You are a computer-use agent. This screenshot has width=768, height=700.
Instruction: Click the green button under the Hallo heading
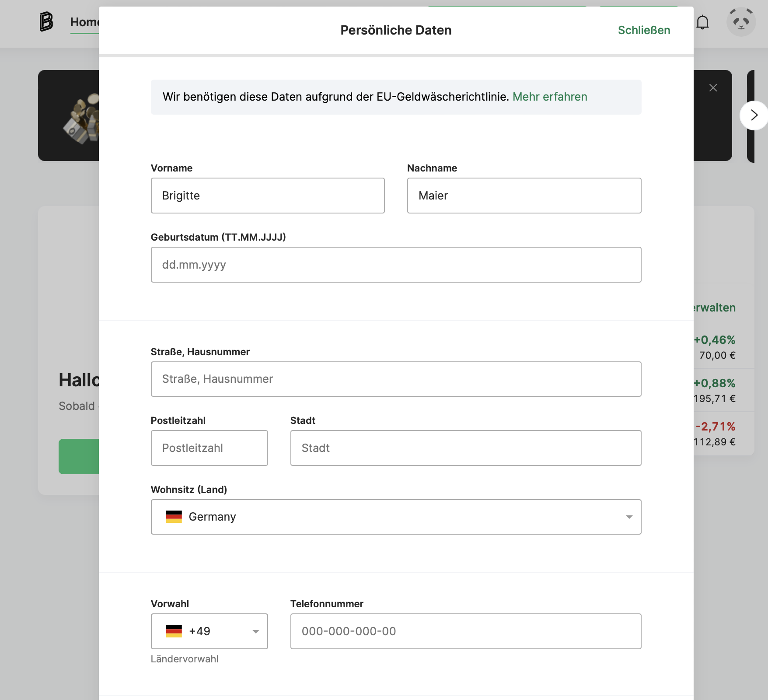(79, 456)
